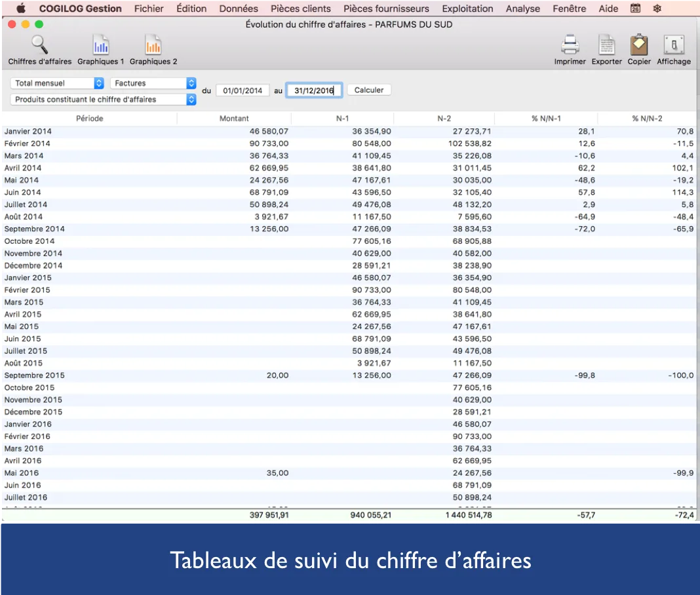The height and width of the screenshot is (595, 700).
Task: Click the Montant value 35,00 for Mai 2016
Action: point(277,473)
